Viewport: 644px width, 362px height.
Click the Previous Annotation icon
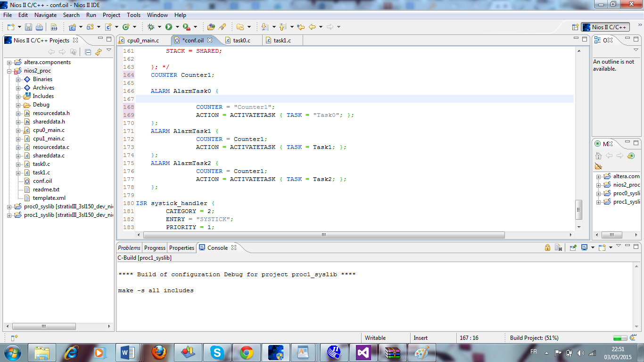[x=282, y=27]
